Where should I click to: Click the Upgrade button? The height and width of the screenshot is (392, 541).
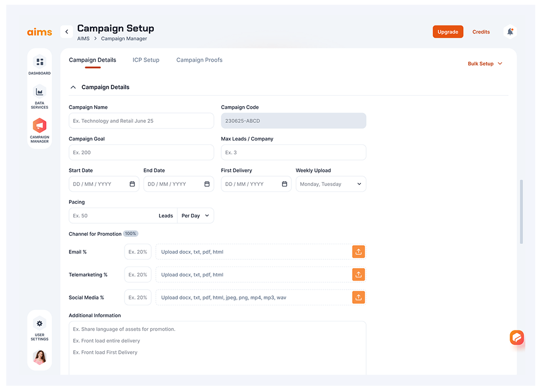click(448, 32)
